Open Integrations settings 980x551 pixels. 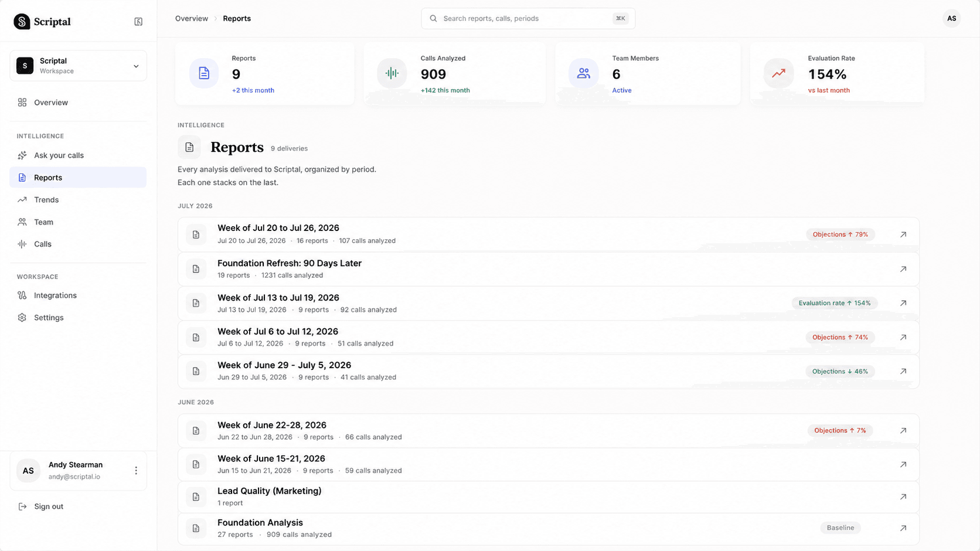tap(78, 295)
